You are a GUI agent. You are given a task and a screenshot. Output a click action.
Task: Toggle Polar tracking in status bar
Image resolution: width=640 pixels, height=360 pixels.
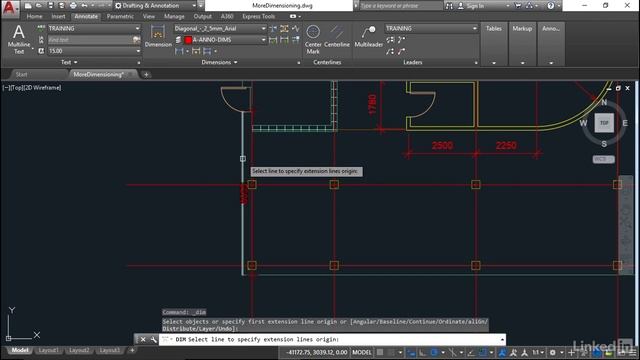point(434,353)
